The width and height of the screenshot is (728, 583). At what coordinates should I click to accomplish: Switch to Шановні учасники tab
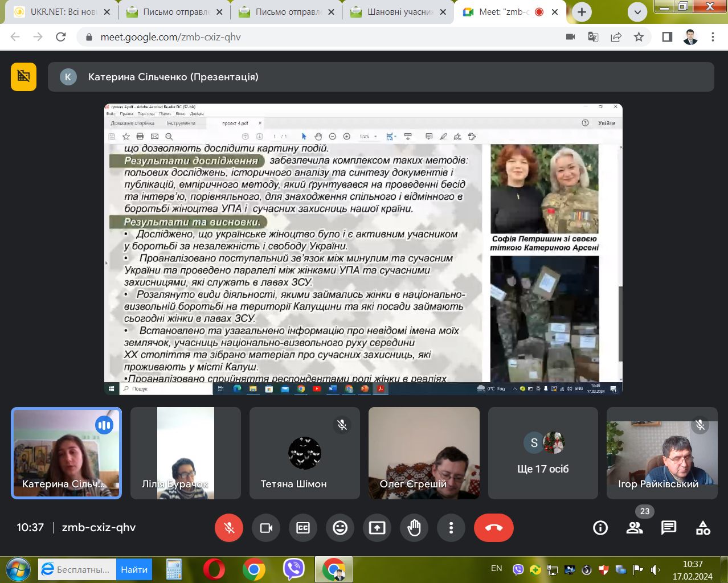(393, 12)
